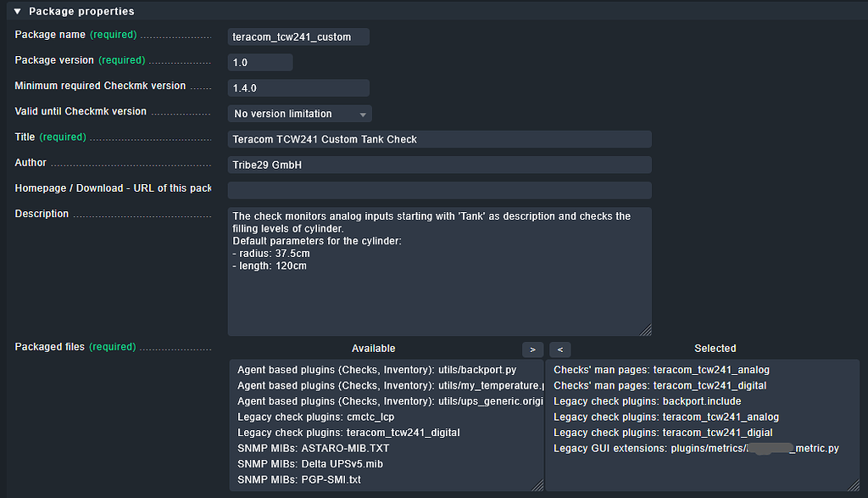868x498 pixels.
Task: Focus the Package name input field
Action: (297, 36)
